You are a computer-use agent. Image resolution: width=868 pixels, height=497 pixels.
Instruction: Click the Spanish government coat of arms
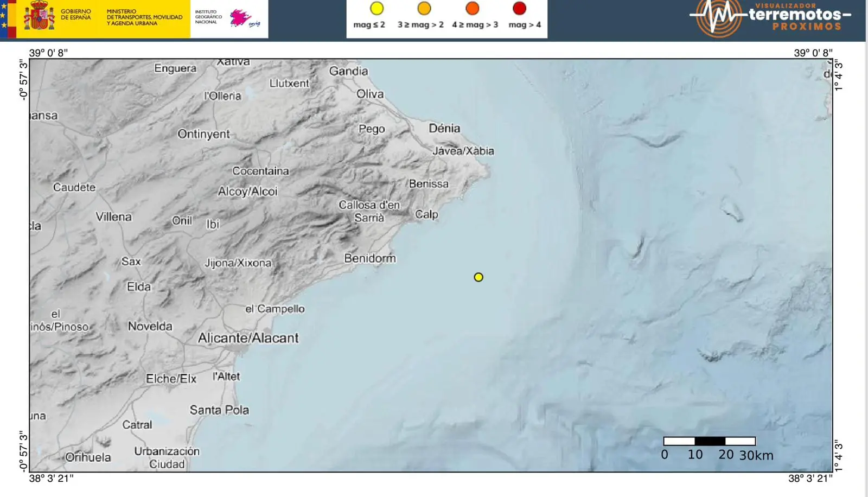39,16
